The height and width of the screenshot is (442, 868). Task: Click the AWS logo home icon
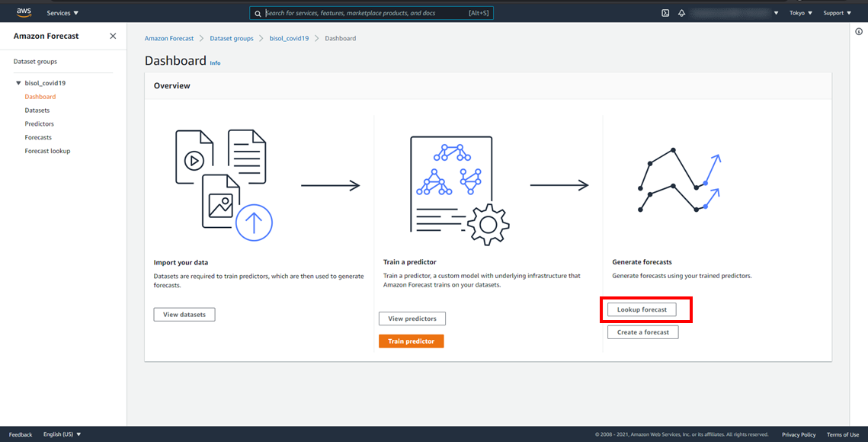24,12
